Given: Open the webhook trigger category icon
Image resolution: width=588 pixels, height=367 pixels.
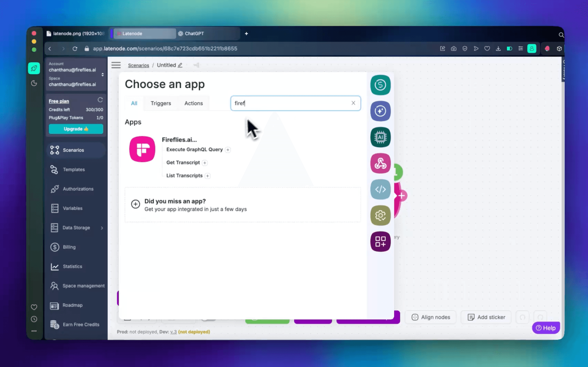Looking at the screenshot, I should [x=380, y=163].
